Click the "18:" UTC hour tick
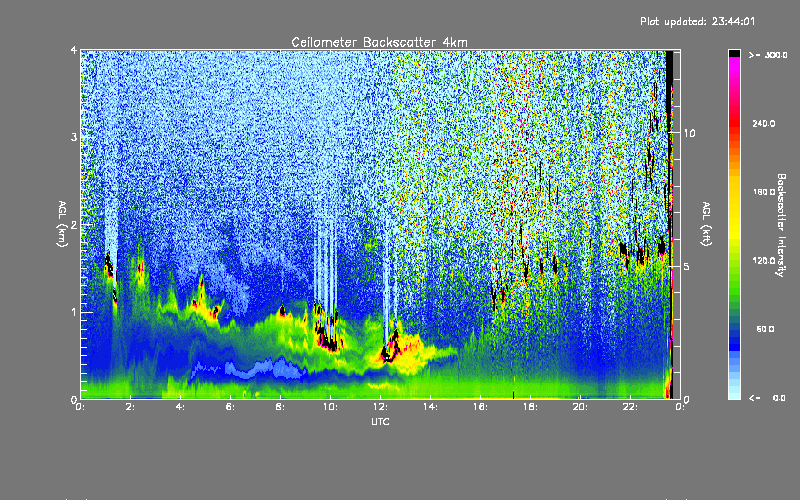Viewport: 800px width, 500px height. [x=530, y=407]
